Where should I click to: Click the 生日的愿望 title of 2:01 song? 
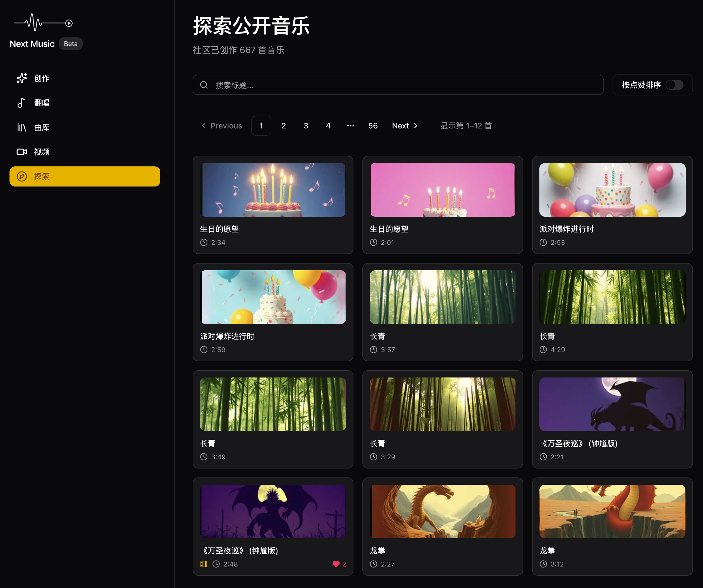(389, 229)
